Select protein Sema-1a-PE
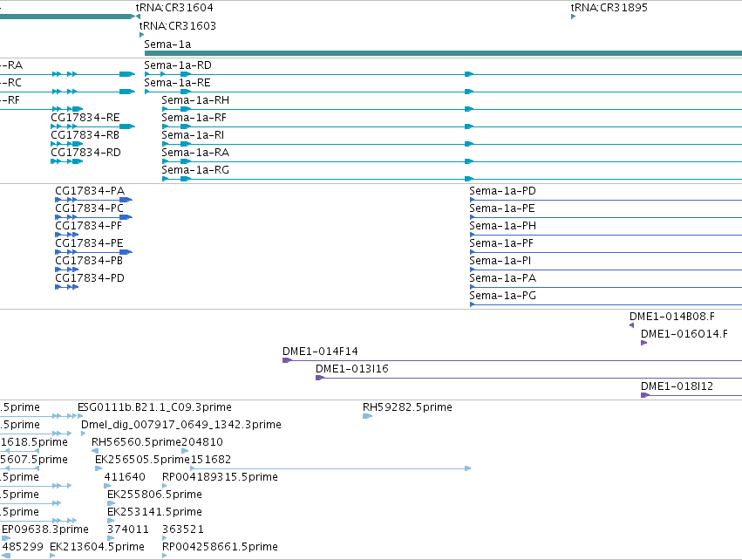Image resolution: width=742 pixels, height=560 pixels. (502, 208)
